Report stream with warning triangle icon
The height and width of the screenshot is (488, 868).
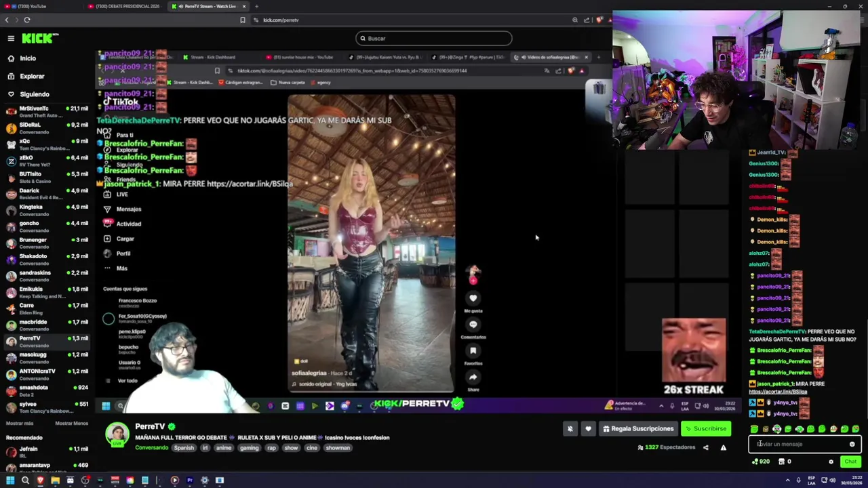coord(723,447)
